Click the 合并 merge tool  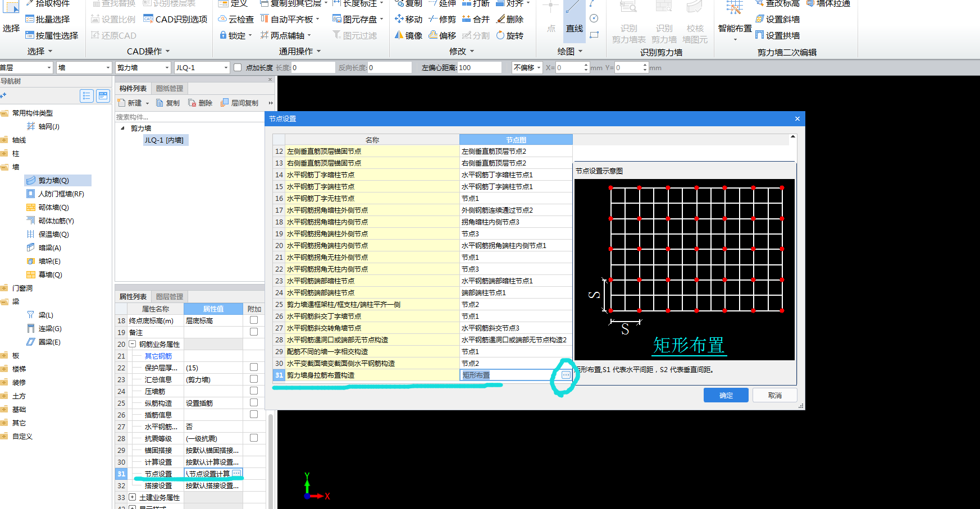[476, 19]
